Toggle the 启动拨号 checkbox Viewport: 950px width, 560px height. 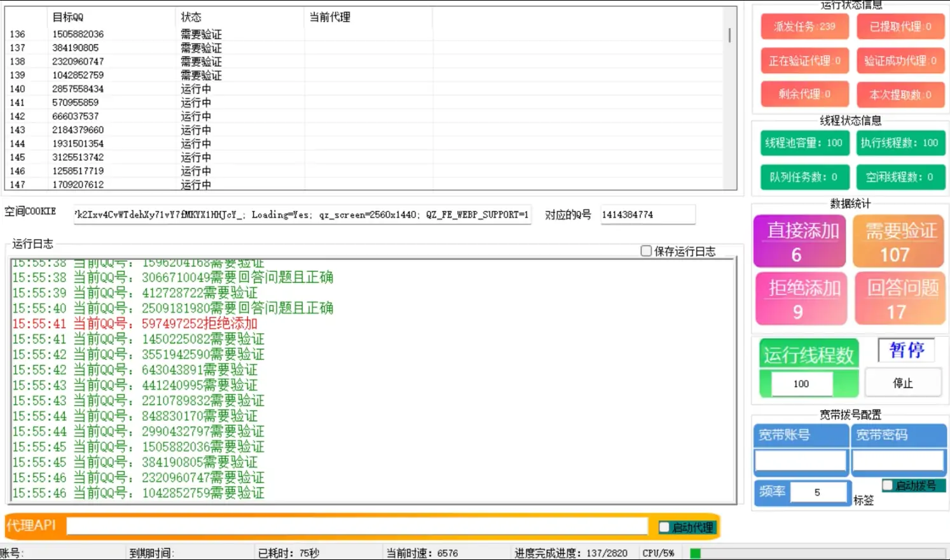click(888, 485)
